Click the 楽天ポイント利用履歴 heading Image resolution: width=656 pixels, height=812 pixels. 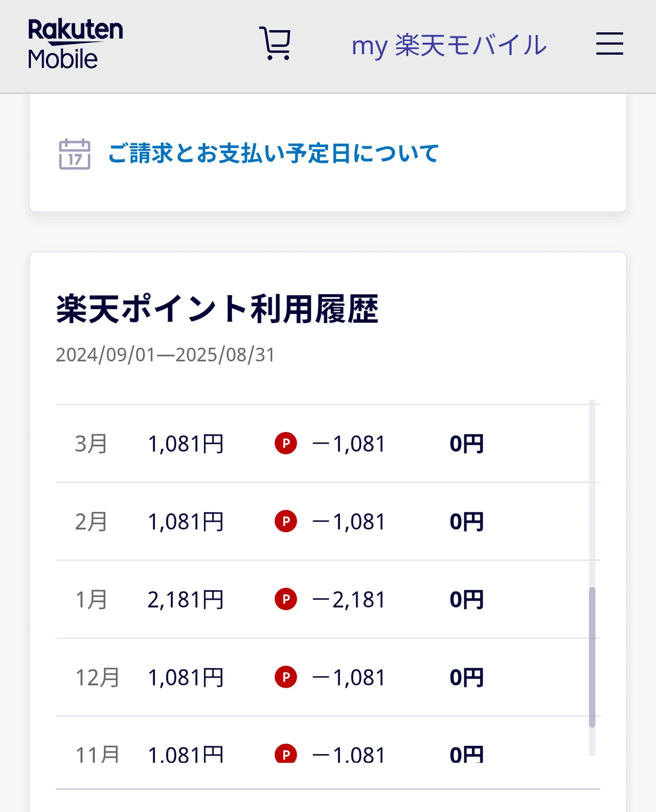[x=217, y=309]
